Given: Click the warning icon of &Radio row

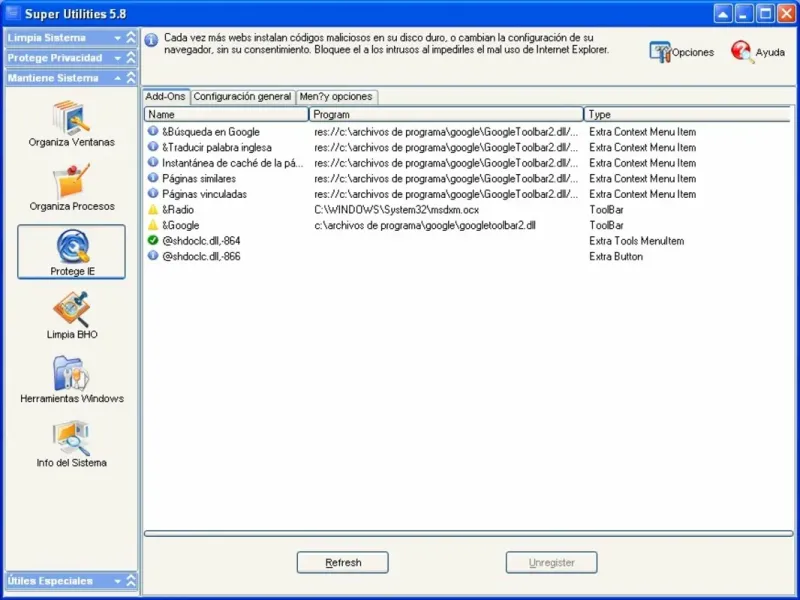Looking at the screenshot, I should click(x=153, y=209).
